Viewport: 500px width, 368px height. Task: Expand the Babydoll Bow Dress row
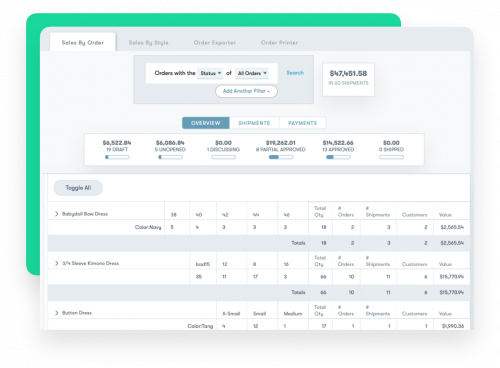[56, 214]
